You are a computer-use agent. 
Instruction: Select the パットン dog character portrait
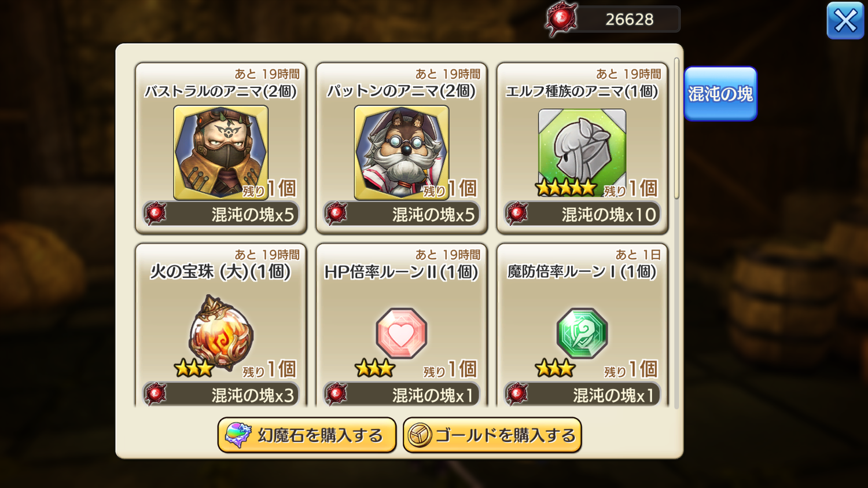pos(402,153)
